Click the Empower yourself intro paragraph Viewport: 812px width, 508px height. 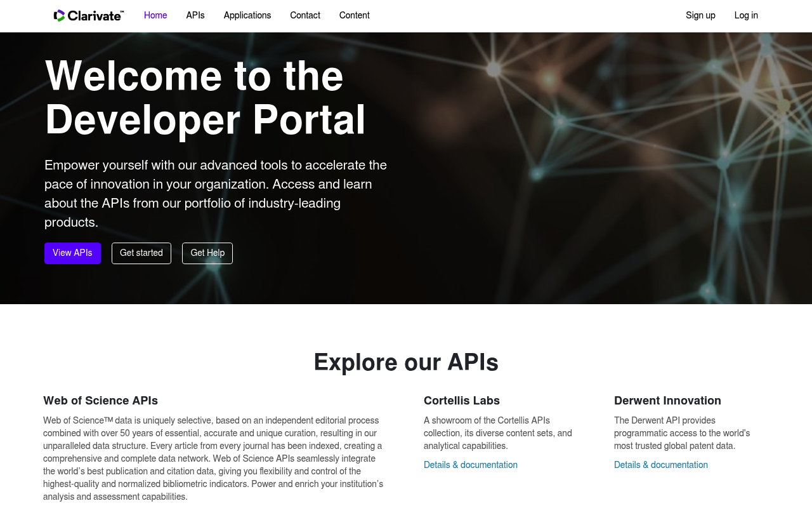[x=216, y=194]
